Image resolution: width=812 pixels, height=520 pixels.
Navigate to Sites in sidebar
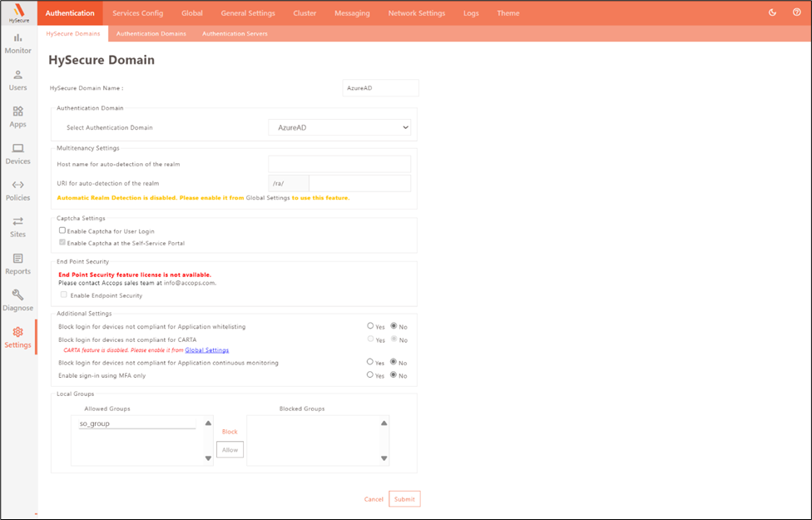(17, 227)
